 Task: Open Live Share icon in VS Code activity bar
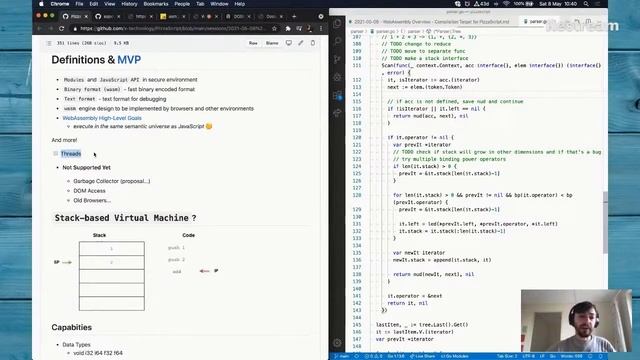click(x=337, y=113)
